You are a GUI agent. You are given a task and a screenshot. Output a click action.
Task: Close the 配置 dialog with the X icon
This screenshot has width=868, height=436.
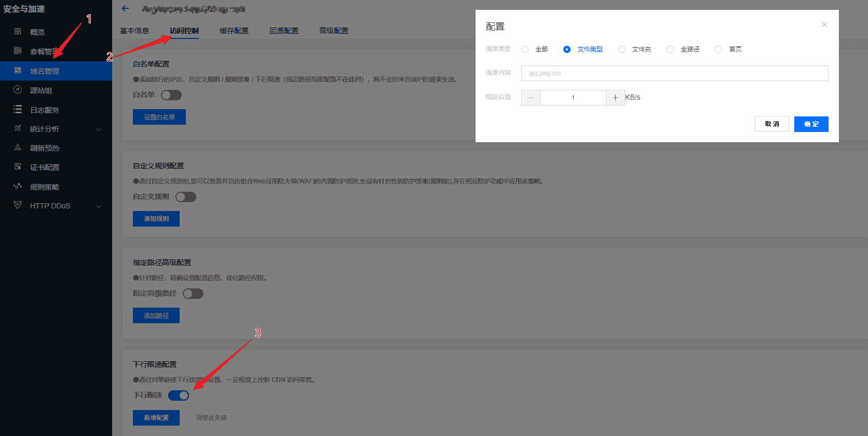[824, 25]
